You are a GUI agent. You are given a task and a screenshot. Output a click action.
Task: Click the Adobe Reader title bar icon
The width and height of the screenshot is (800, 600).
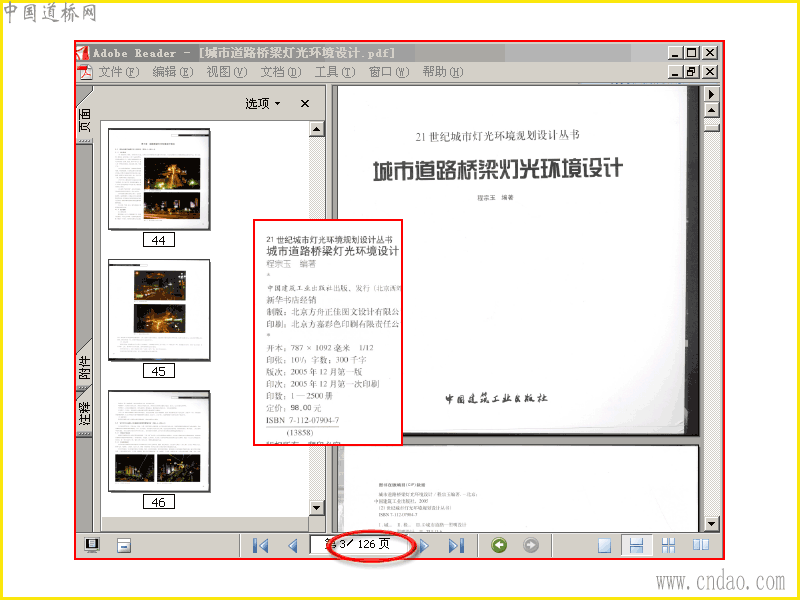(x=83, y=53)
